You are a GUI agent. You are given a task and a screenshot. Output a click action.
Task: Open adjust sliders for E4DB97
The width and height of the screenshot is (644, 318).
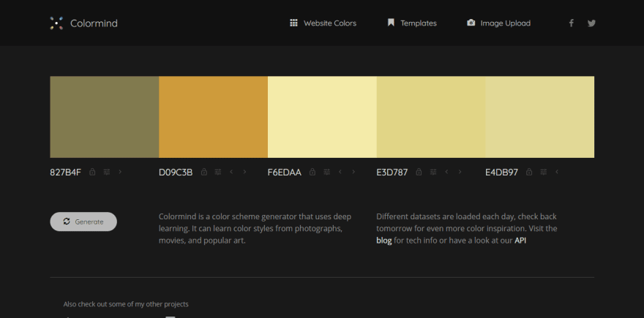tap(543, 172)
